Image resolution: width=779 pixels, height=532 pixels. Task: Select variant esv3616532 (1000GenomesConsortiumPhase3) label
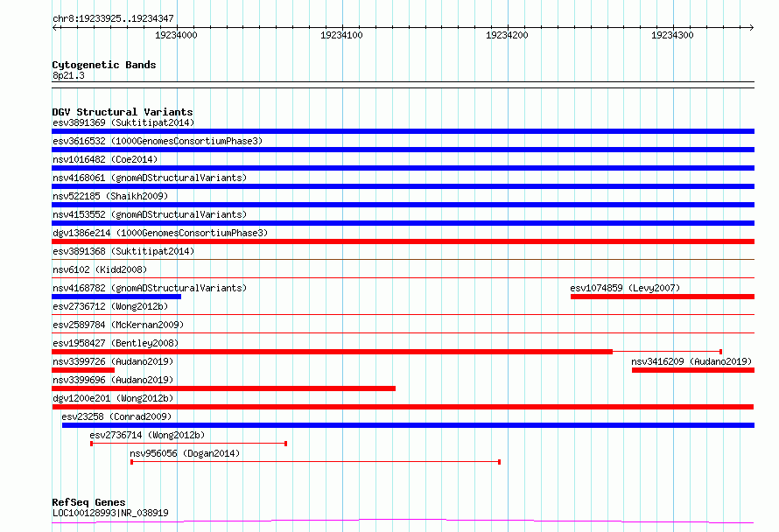(x=158, y=141)
